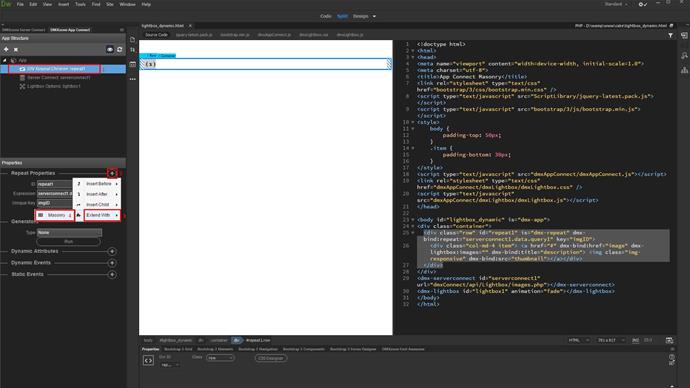Click the File Management arrows icon

point(133,50)
